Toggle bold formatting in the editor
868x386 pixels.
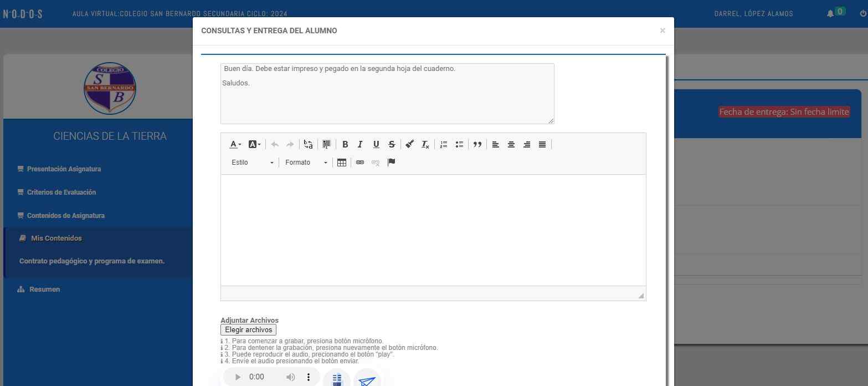345,144
